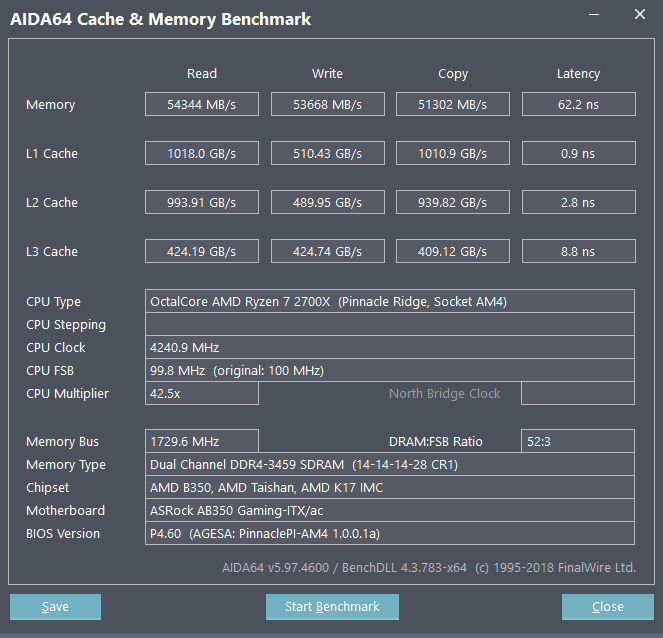Click the Memory Bus frequency field

click(x=202, y=442)
